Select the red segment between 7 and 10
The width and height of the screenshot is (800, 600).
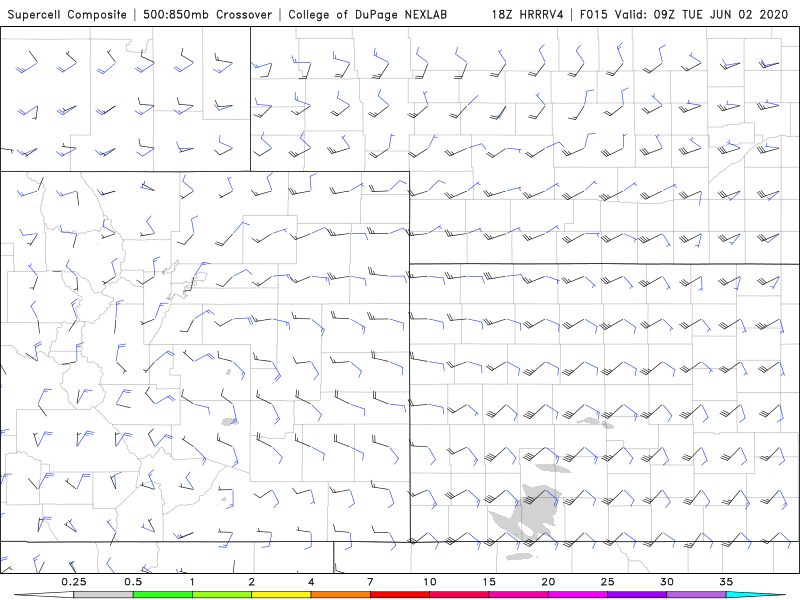tap(400, 595)
